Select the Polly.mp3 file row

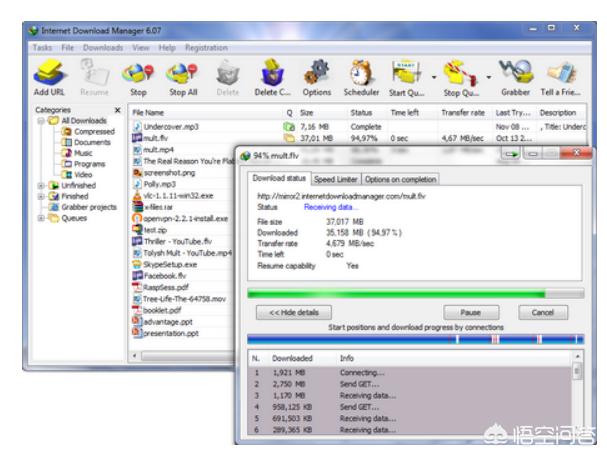[182, 184]
